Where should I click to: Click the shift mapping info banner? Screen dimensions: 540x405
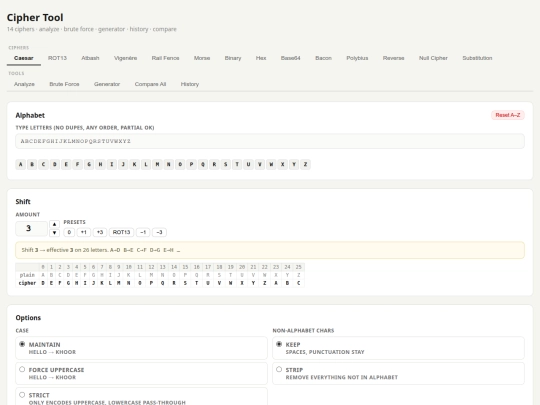point(270,250)
